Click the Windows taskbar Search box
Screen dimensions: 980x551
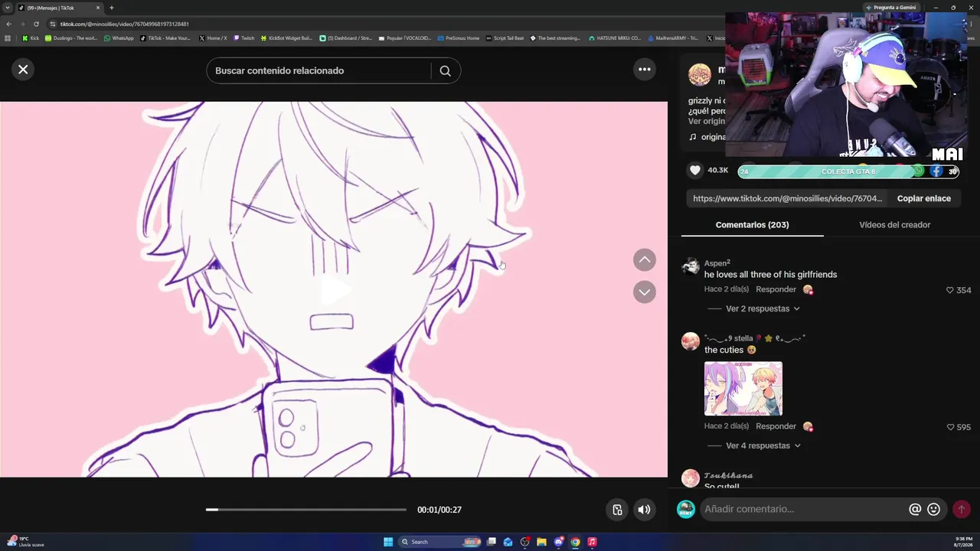point(441,542)
